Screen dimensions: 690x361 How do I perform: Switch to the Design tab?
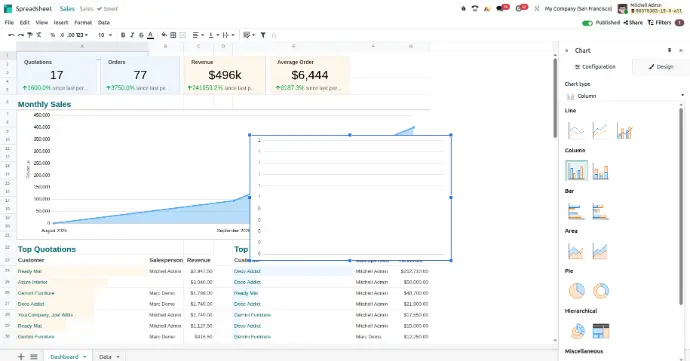click(x=661, y=67)
